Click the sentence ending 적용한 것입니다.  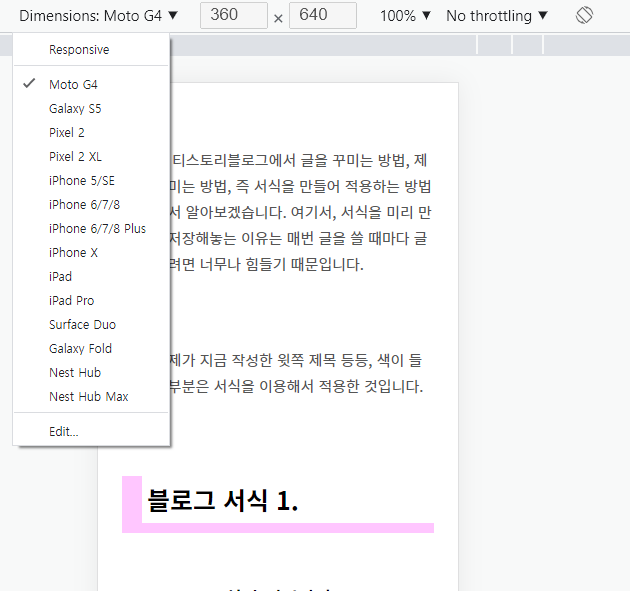pos(296,387)
